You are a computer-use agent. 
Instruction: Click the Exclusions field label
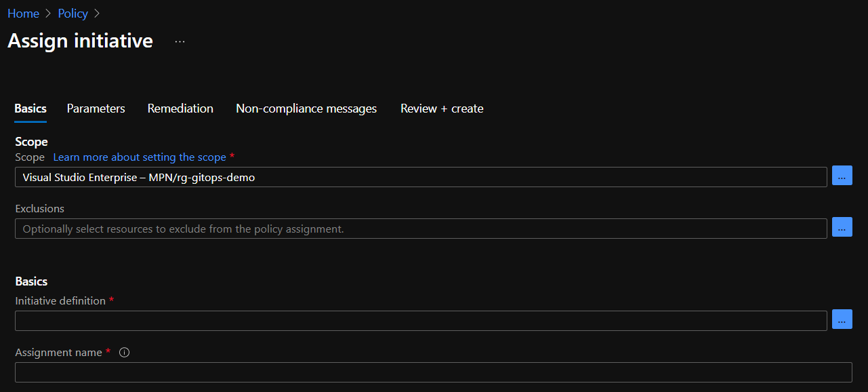point(40,209)
